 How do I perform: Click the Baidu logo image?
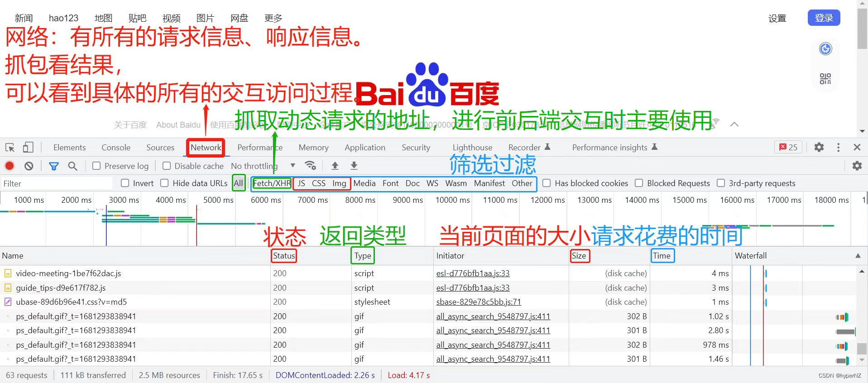(x=428, y=85)
